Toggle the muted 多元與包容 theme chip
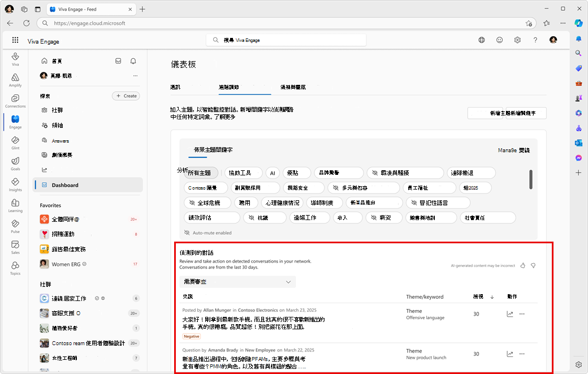The width and height of the screenshot is (588, 374). [x=364, y=188]
